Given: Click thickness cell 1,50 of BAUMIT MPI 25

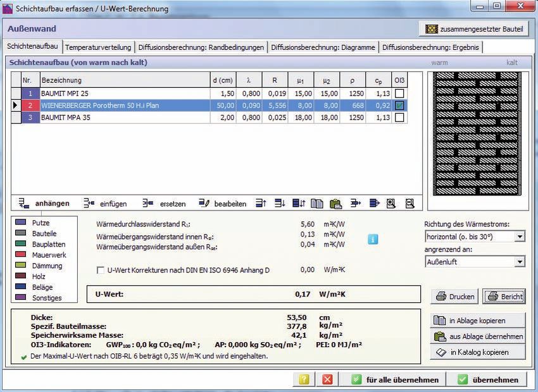Looking at the screenshot, I should tap(223, 94).
